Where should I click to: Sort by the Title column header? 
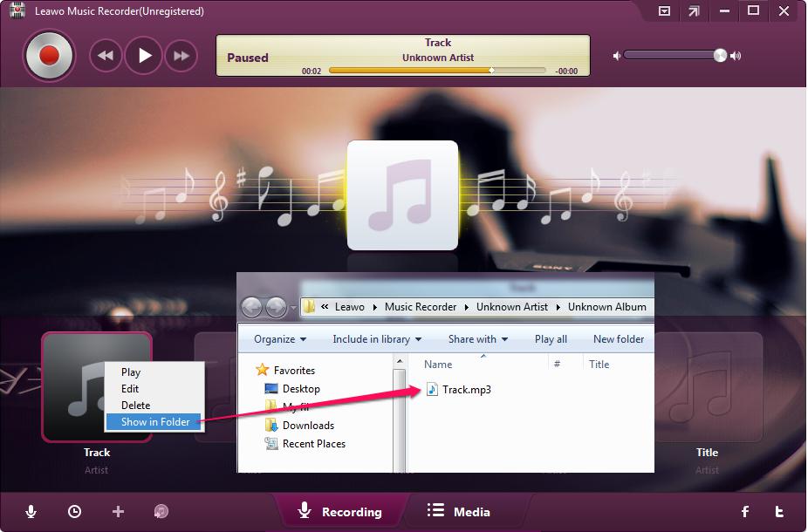[599, 364]
